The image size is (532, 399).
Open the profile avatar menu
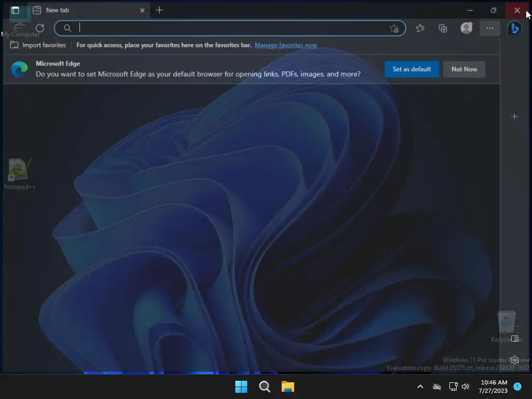point(467,28)
